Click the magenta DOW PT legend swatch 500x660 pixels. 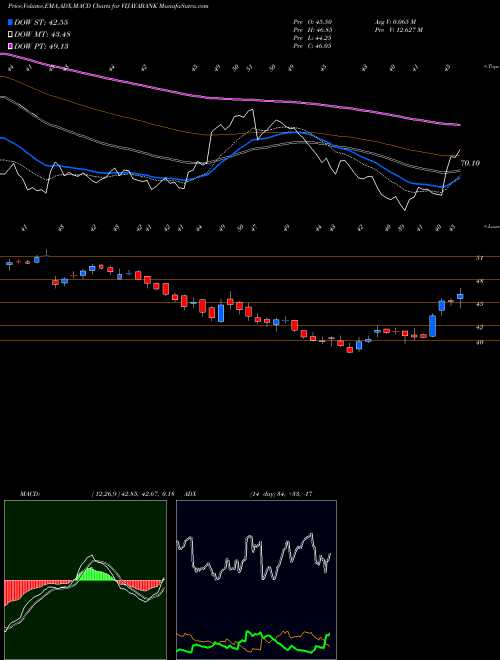point(10,46)
